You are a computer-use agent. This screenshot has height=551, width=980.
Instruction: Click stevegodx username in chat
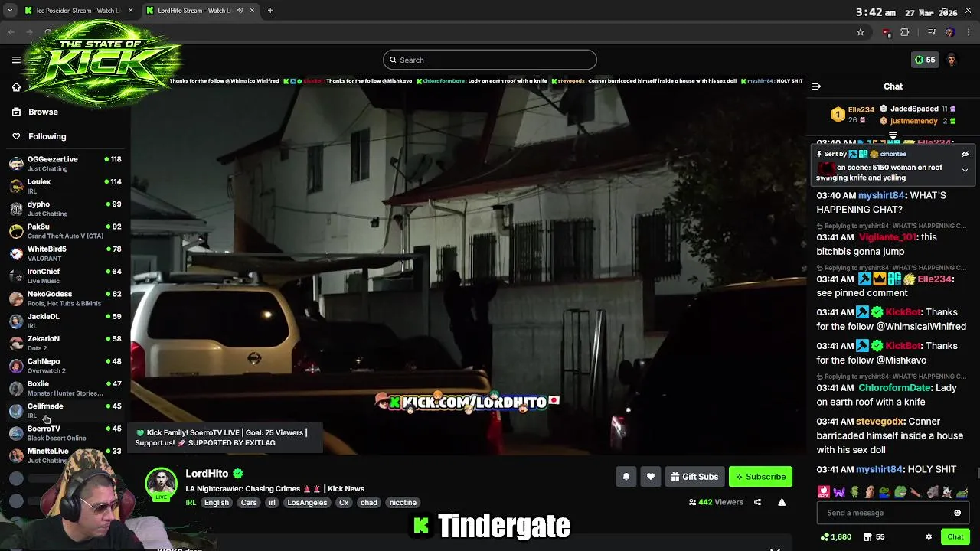click(880, 422)
